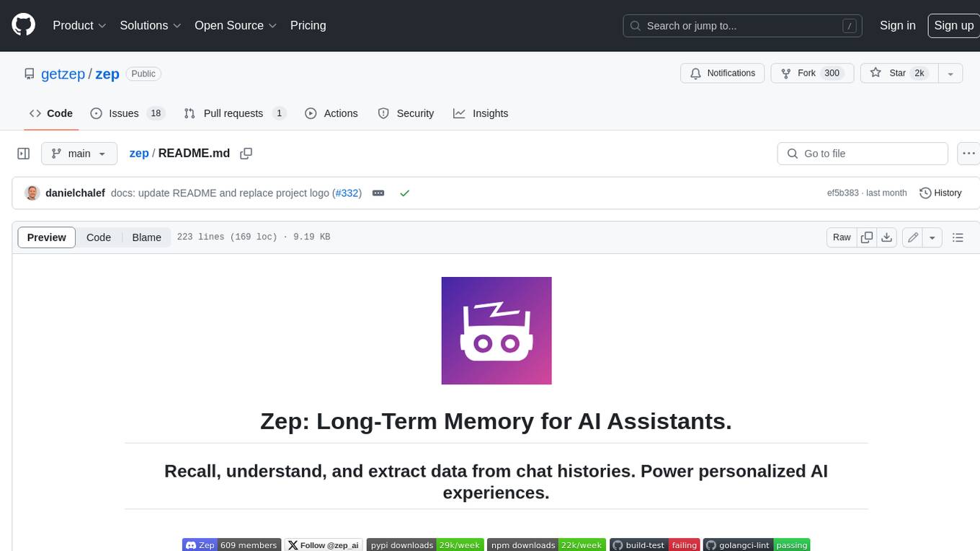The height and width of the screenshot is (551, 980).
Task: Switch to the Code tab
Action: click(50, 113)
